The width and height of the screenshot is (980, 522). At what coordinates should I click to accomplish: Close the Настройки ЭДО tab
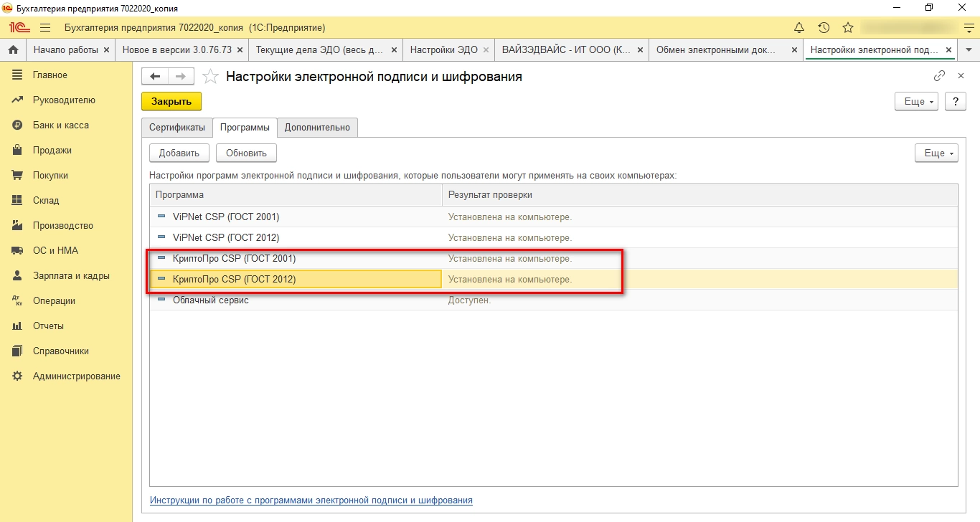[x=486, y=50]
